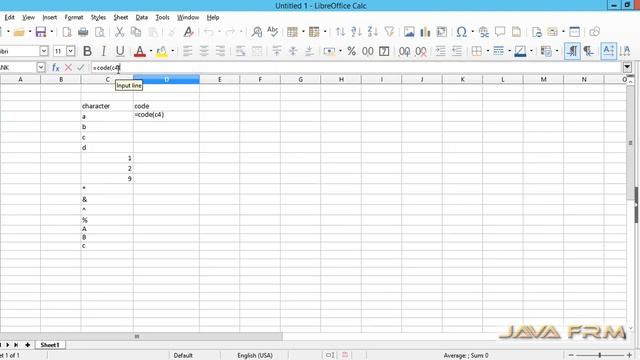This screenshot has height=360, width=640.
Task: Click the Sort descending icon
Action: coord(373,32)
